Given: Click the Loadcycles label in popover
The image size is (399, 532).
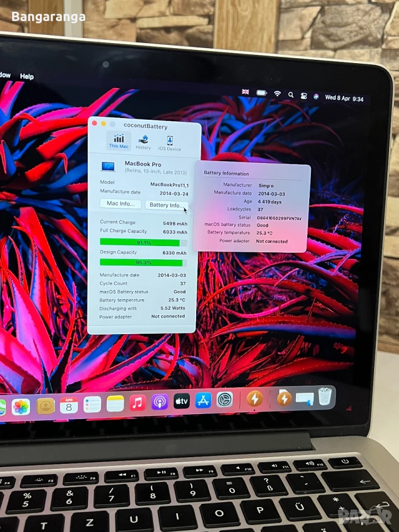Looking at the screenshot, I should coord(239,209).
